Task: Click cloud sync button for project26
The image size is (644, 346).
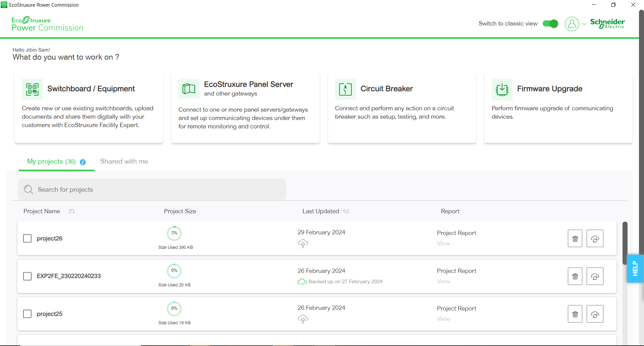Action: point(595,238)
